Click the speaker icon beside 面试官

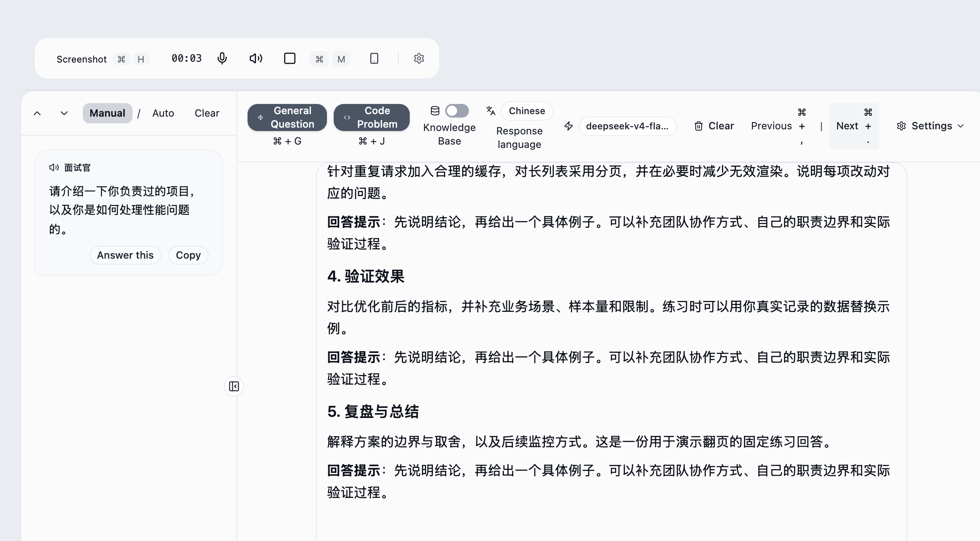point(54,168)
